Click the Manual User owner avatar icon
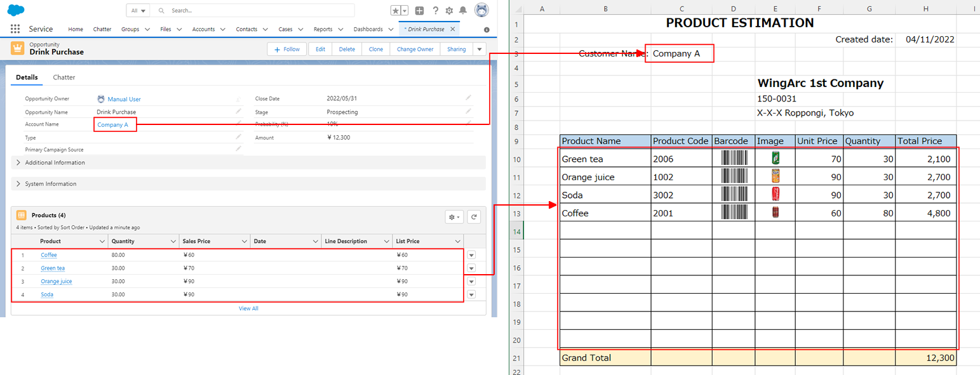The image size is (980, 375). 101,99
